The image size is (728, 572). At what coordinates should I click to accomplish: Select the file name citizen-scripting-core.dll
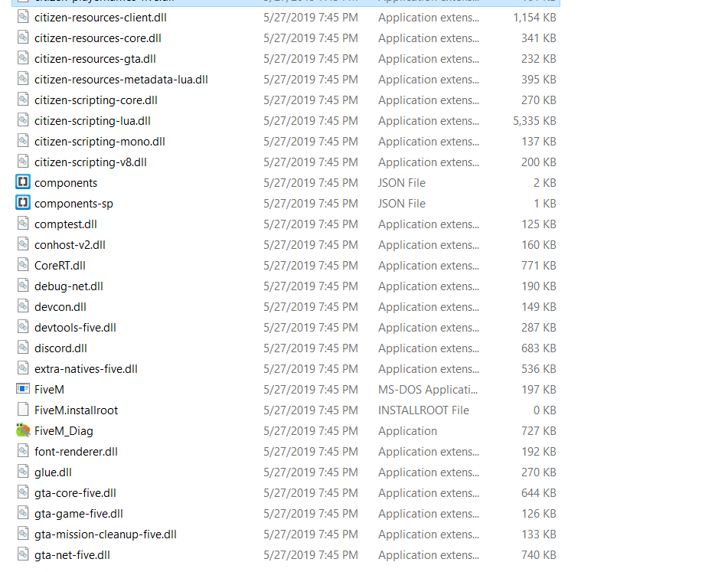(x=96, y=100)
